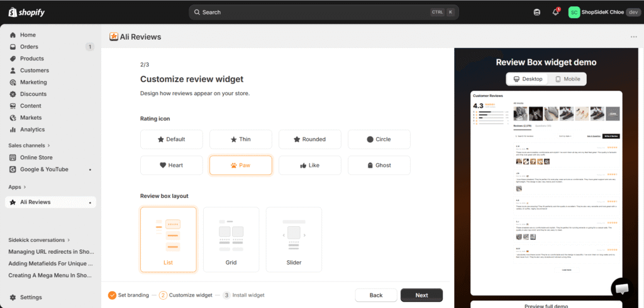
Task: Expand the Sales channels section
Action: (29, 145)
